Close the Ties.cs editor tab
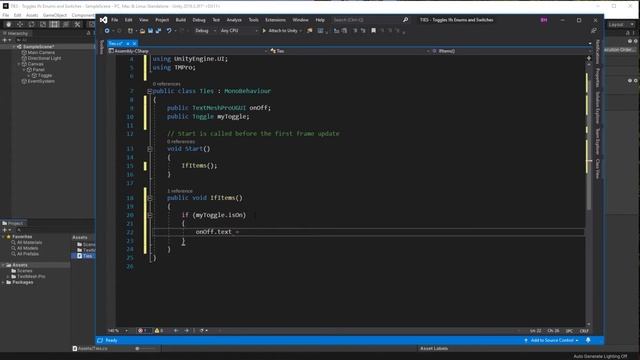Screen dimensions: 640x360 point(134,43)
